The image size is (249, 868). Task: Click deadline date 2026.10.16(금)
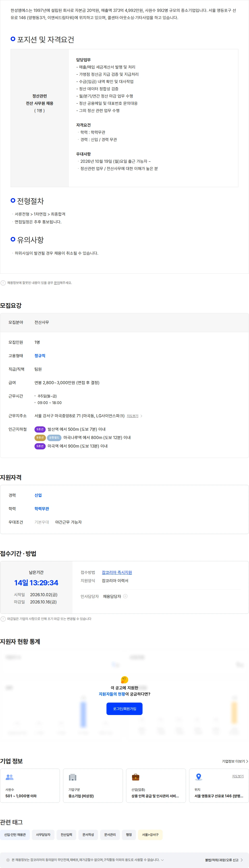coord(43,602)
